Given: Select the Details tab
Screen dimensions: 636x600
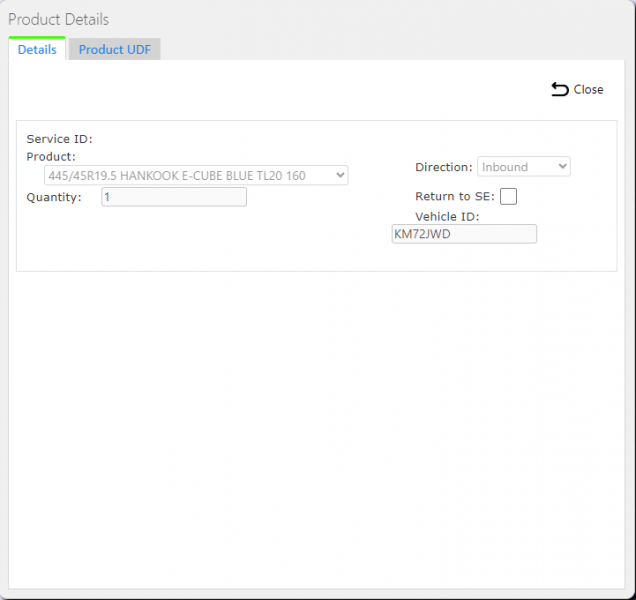Looking at the screenshot, I should [37, 49].
